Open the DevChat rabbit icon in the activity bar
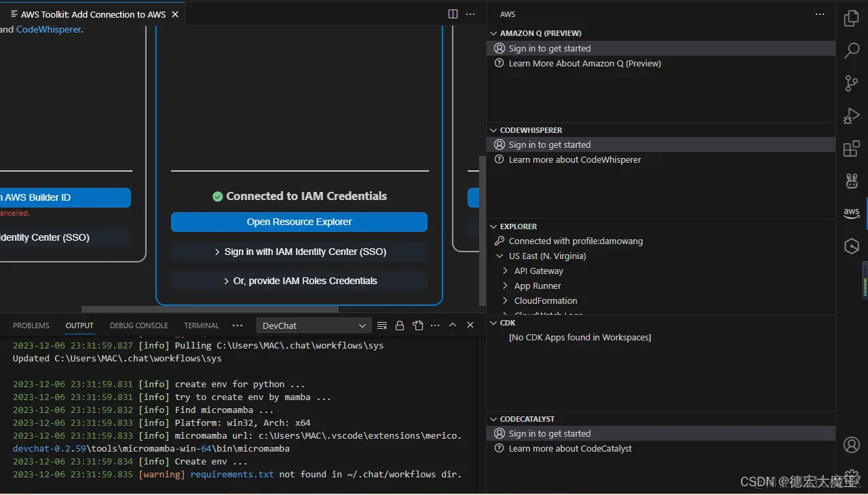The image size is (868, 495). (x=852, y=180)
